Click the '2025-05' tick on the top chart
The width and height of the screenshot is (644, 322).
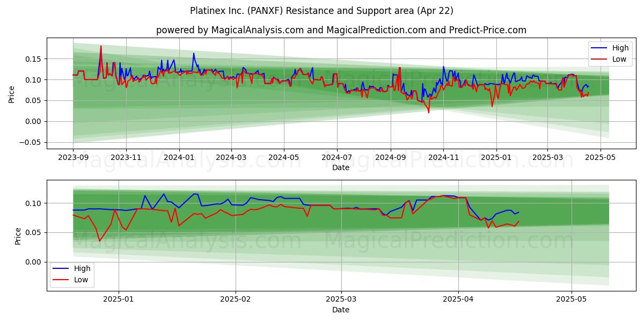[x=600, y=157]
